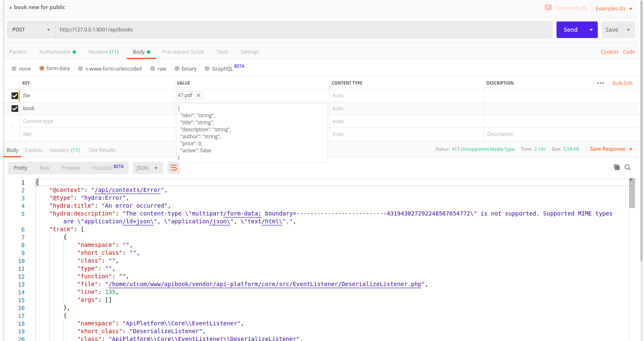This screenshot has width=644, height=341.
Task: Go to Pre-request Script tab
Action: click(x=183, y=52)
